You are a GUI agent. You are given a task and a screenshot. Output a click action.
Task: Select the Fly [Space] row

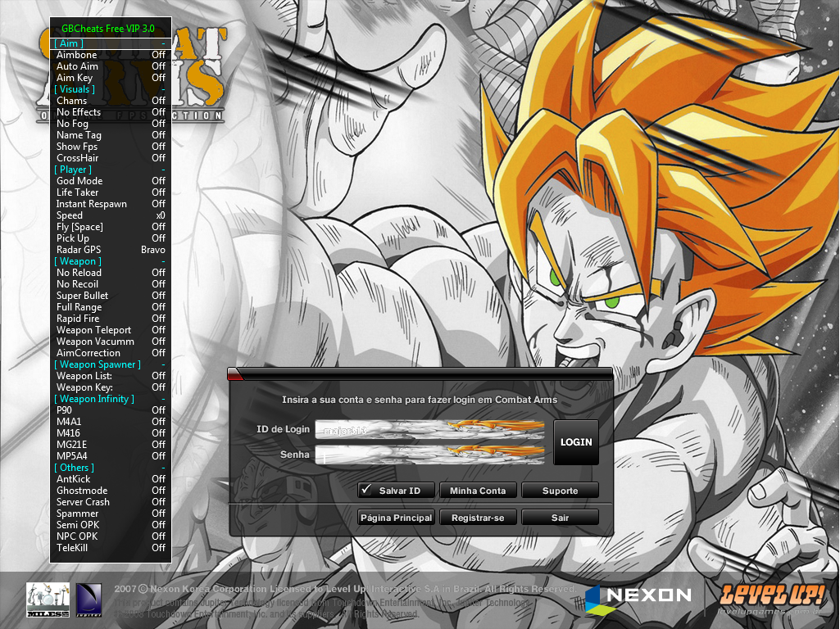pos(111,227)
